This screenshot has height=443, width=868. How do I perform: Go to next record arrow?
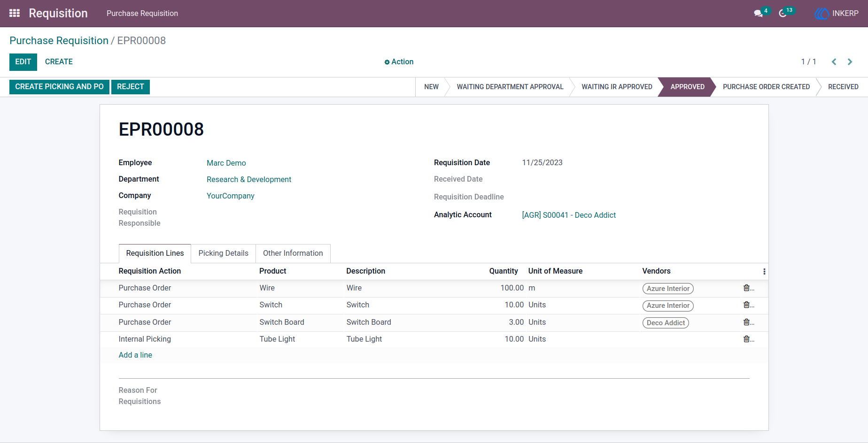[x=850, y=62]
